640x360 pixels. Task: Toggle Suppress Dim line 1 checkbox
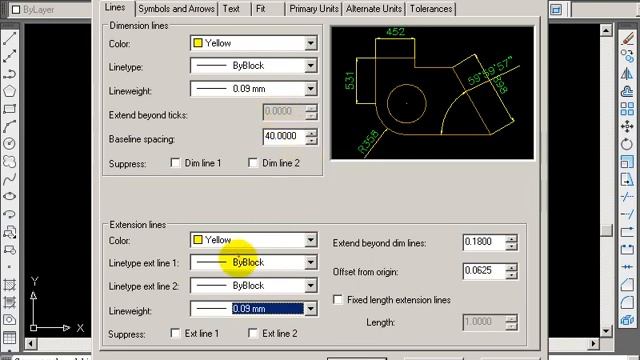(176, 163)
